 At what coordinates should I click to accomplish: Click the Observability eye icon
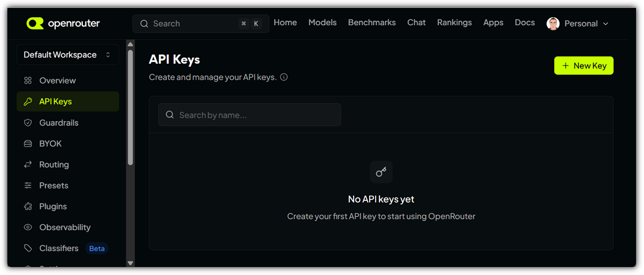28,227
